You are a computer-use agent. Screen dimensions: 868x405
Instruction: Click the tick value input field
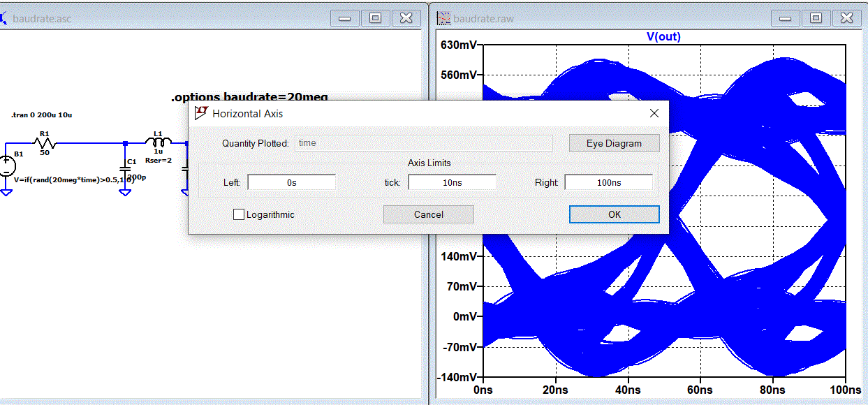pyautogui.click(x=452, y=182)
